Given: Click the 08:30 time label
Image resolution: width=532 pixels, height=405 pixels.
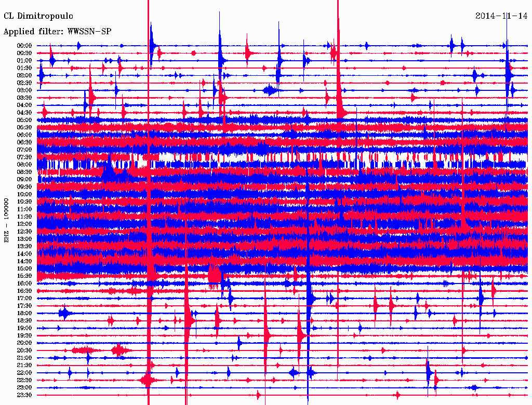Looking at the screenshot, I should [24, 172].
